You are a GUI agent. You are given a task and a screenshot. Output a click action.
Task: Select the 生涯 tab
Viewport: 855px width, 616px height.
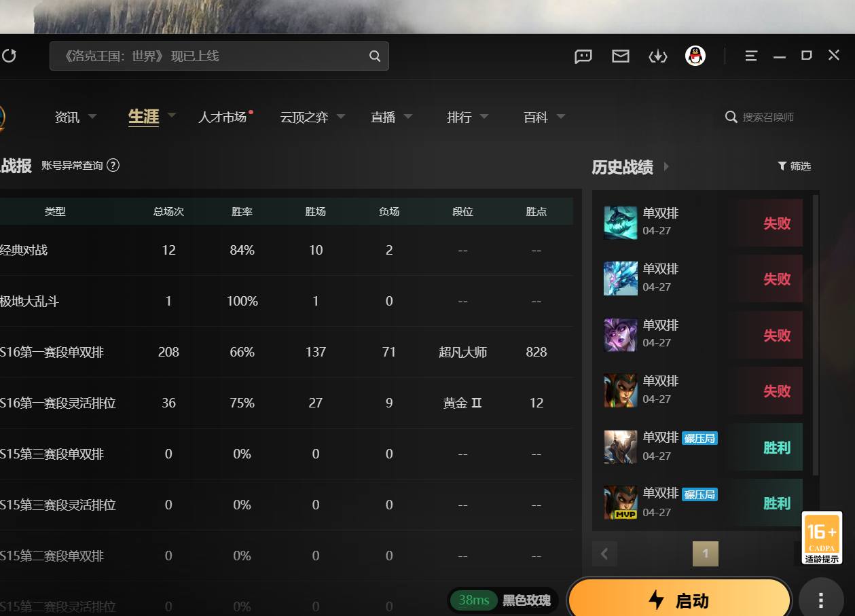pos(144,116)
